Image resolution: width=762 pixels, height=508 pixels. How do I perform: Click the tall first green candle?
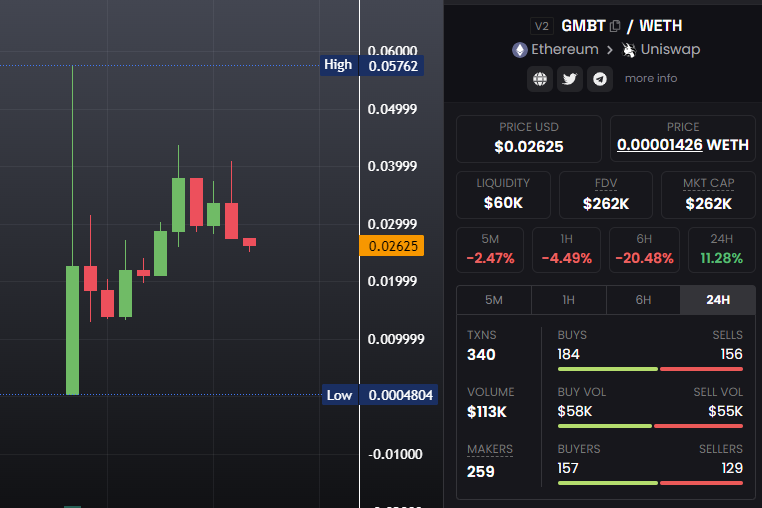(x=72, y=330)
